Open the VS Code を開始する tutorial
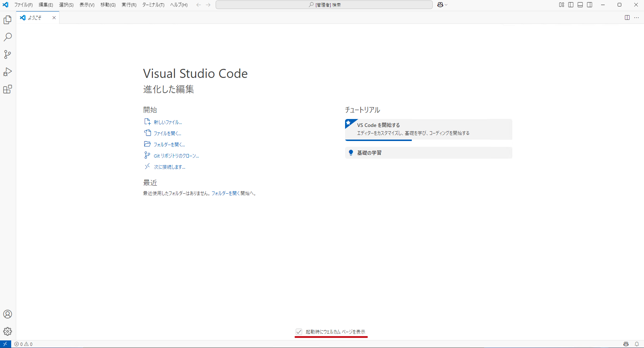 point(428,129)
